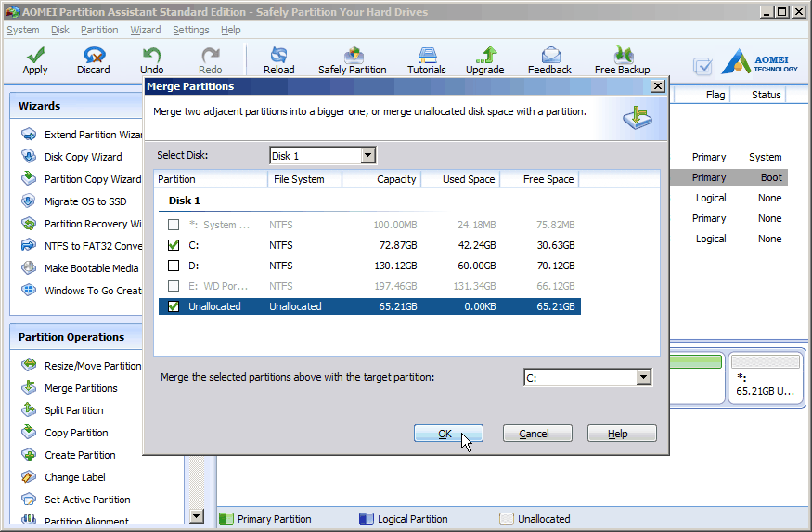
Task: Click the Undo arrow icon
Action: pyautogui.click(x=152, y=55)
